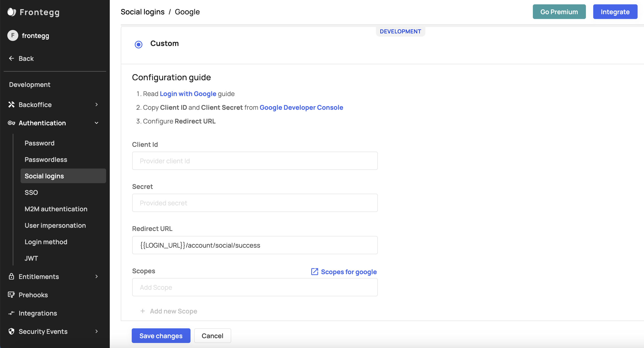The width and height of the screenshot is (644, 348).
Task: Open the Google Developer Console link
Action: click(301, 107)
